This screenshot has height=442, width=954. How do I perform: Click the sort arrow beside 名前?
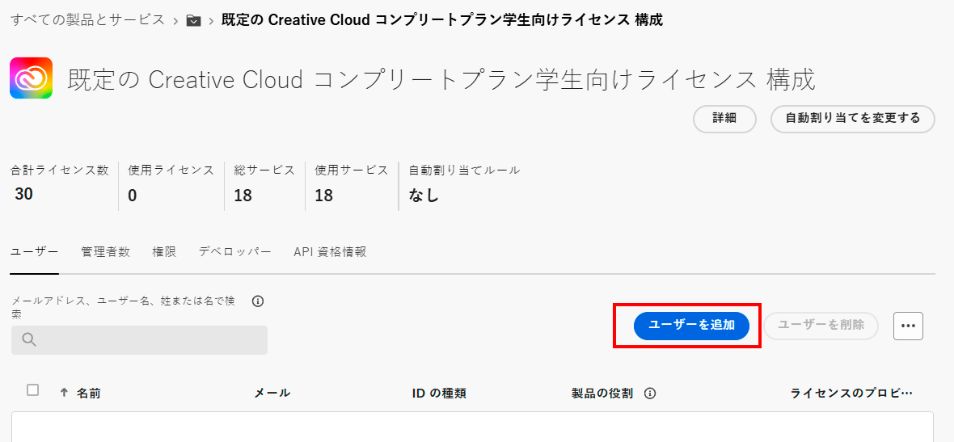pos(65,393)
